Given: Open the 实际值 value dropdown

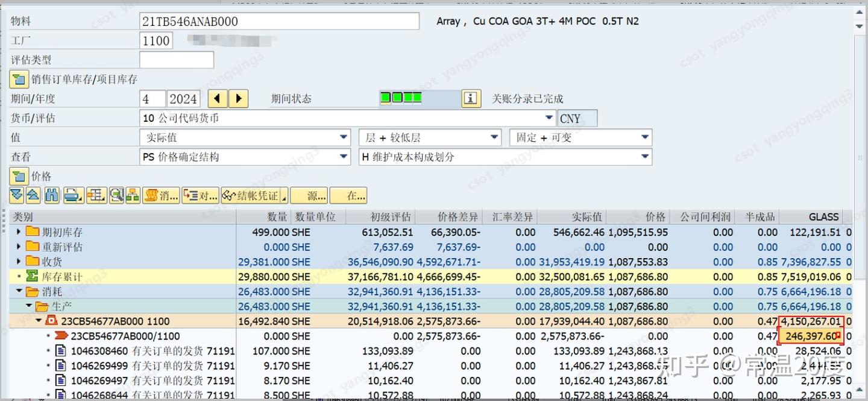Looking at the screenshot, I should click(344, 137).
